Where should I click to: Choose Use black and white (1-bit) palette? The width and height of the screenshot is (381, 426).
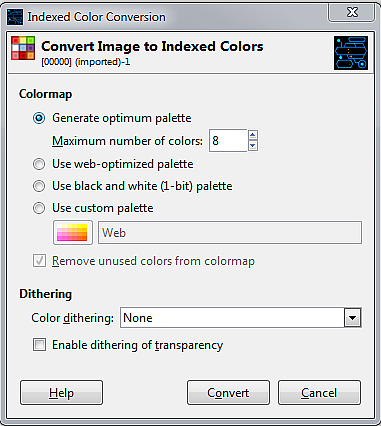pyautogui.click(x=39, y=186)
